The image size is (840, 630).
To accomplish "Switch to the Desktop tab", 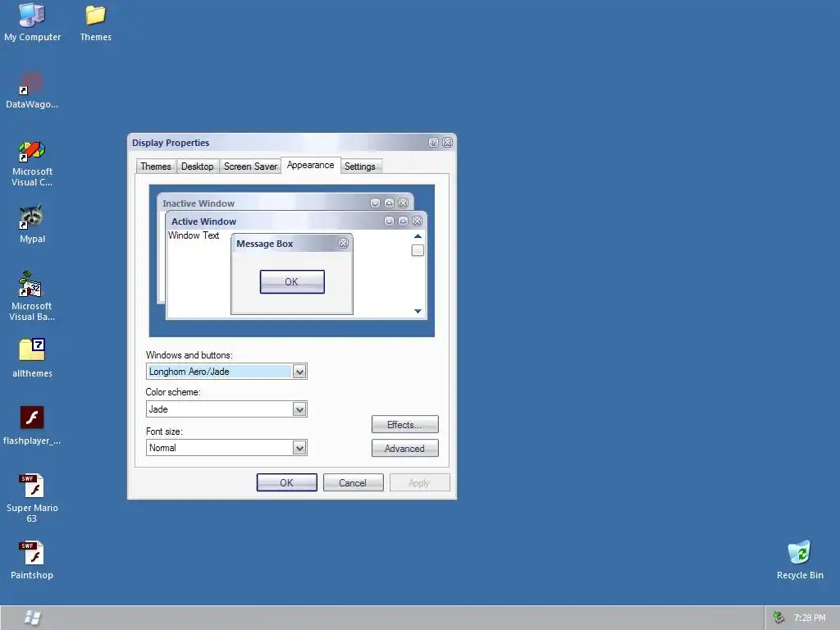I will tap(197, 167).
